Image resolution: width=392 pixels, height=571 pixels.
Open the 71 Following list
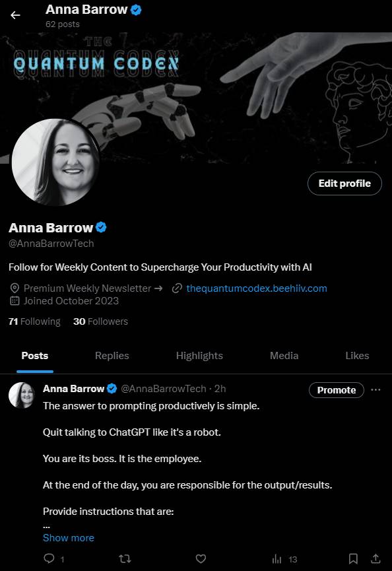click(34, 321)
